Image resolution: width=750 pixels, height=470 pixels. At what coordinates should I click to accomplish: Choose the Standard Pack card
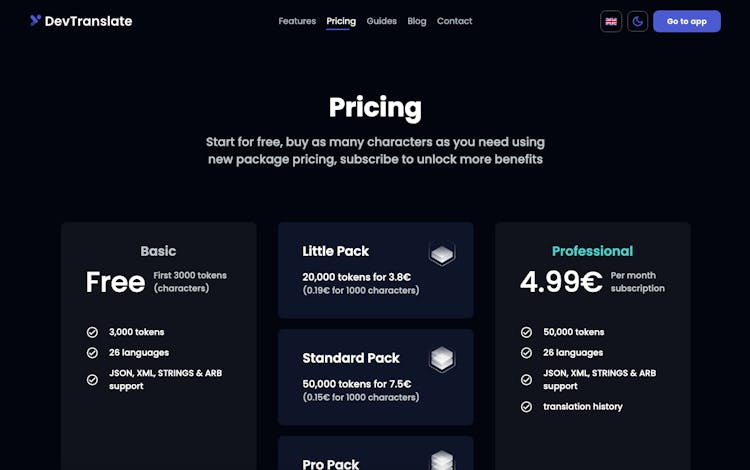(375, 376)
